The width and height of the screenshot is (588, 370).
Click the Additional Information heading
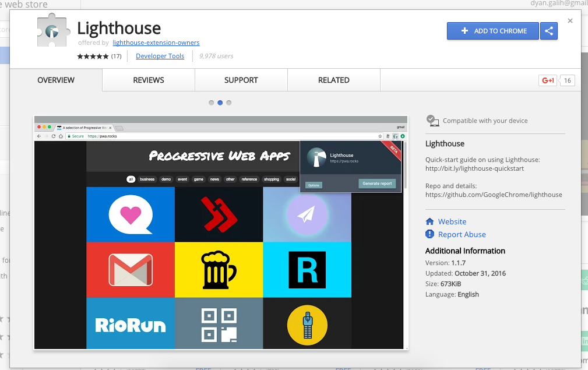coord(465,251)
